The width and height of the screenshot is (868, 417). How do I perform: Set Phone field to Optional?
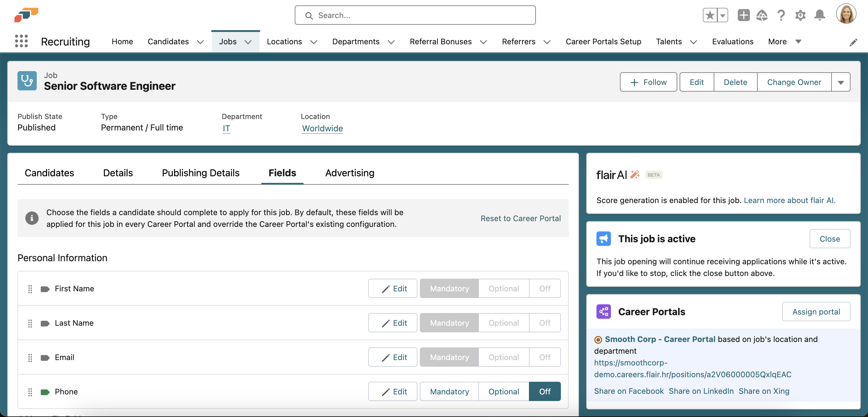[x=503, y=391]
